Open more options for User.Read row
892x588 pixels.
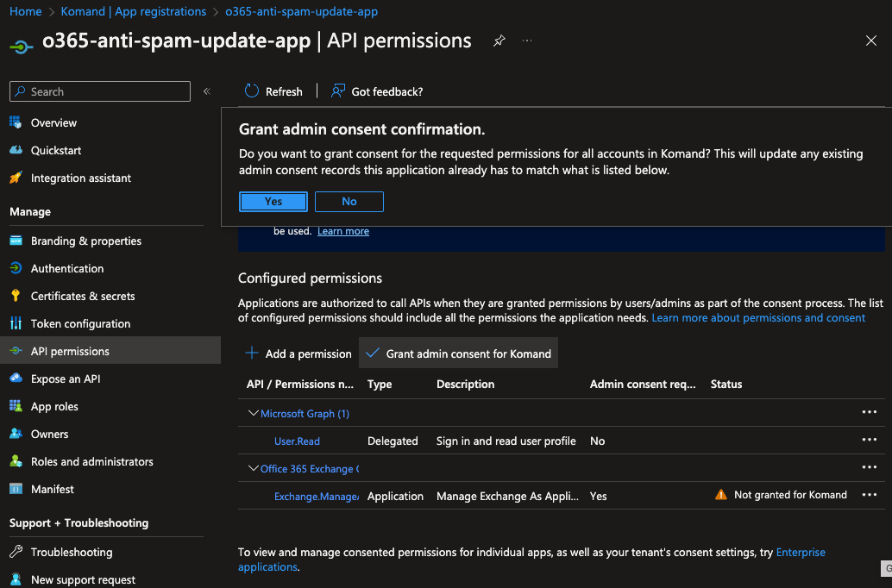[869, 441]
